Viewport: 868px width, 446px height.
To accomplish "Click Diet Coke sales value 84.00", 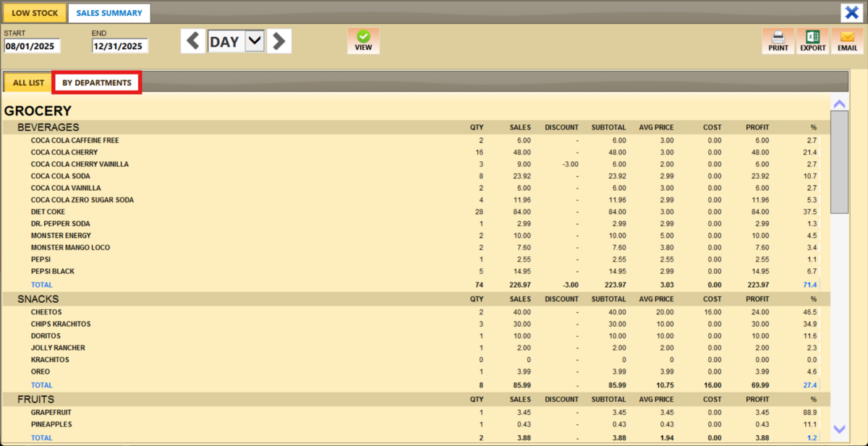I will 522,212.
